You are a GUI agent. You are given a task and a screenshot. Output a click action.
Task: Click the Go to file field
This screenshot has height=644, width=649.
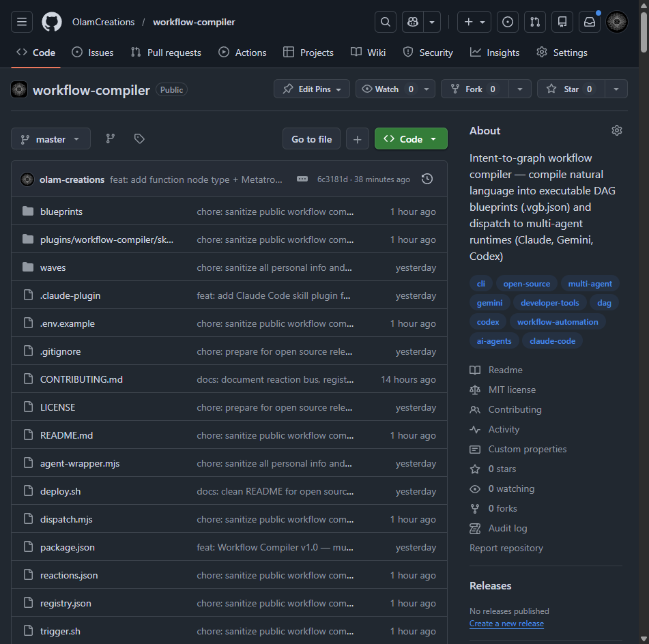pos(311,138)
